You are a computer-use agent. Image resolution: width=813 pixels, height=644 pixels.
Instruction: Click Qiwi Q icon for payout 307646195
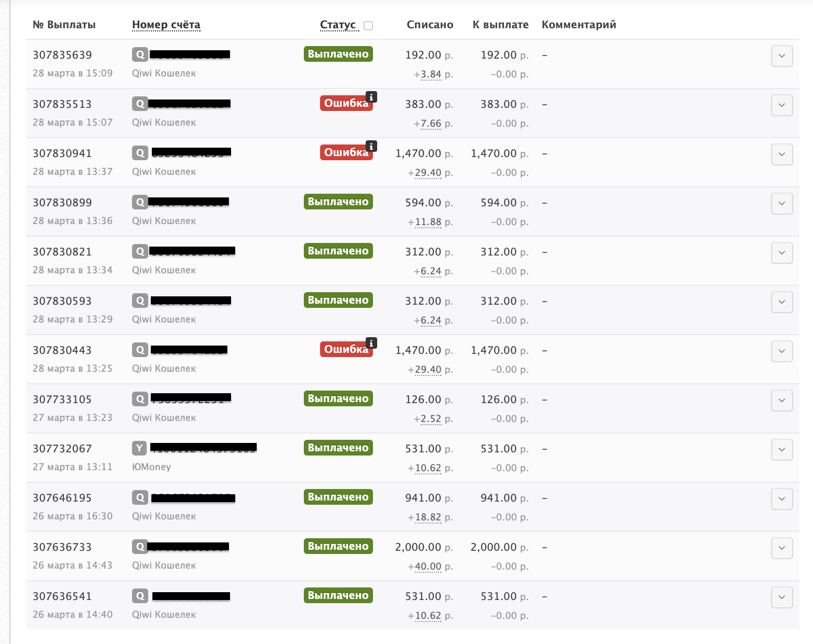point(140,497)
